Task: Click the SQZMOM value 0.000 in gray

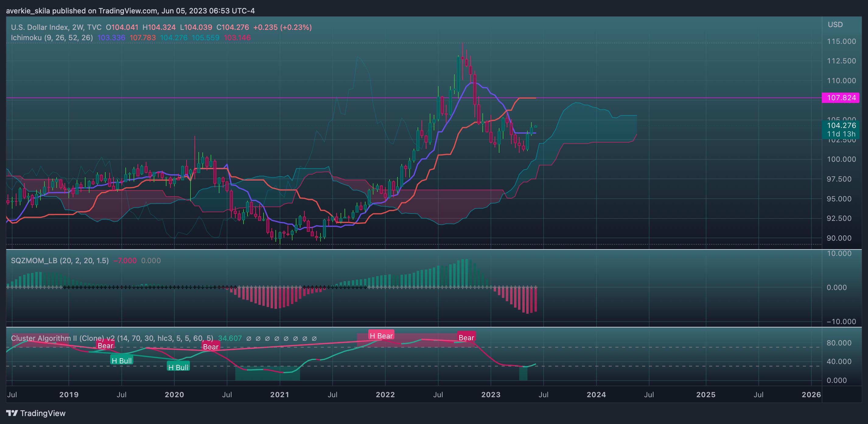Action: 151,260
